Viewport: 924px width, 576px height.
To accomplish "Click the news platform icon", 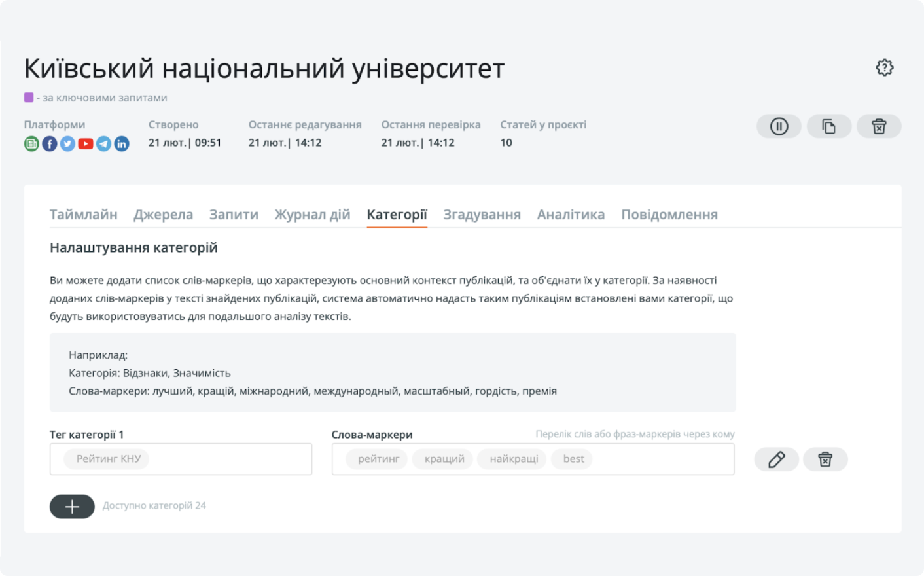I will point(31,143).
